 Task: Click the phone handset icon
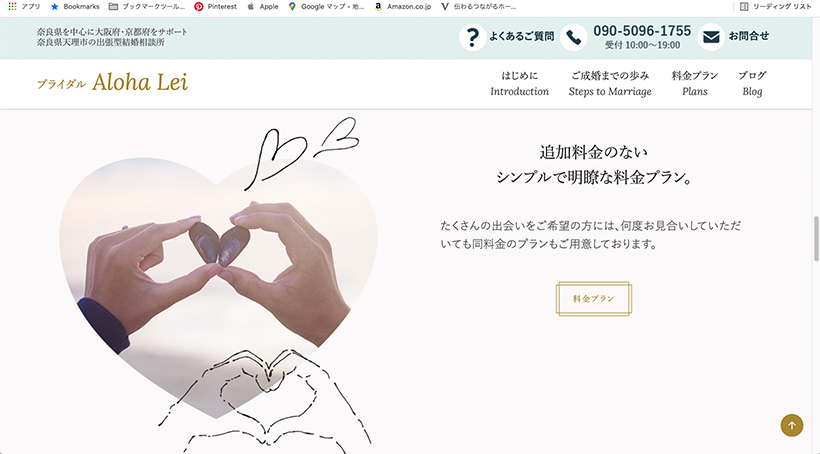(x=573, y=37)
